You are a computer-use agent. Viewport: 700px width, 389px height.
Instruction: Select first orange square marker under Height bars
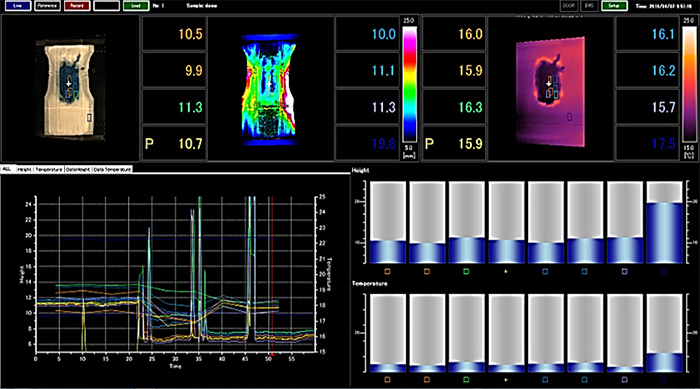[x=388, y=272]
